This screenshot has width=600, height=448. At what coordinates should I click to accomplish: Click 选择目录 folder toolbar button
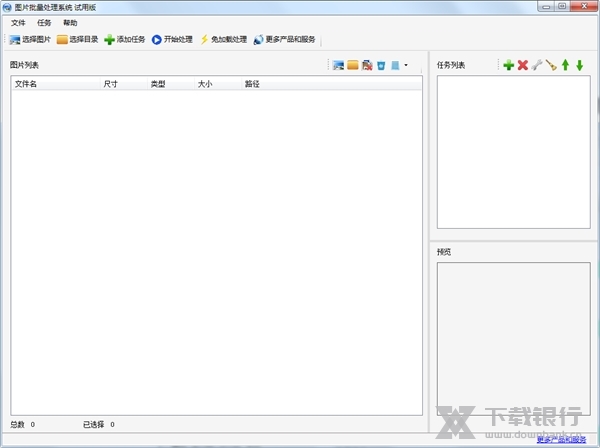(77, 39)
